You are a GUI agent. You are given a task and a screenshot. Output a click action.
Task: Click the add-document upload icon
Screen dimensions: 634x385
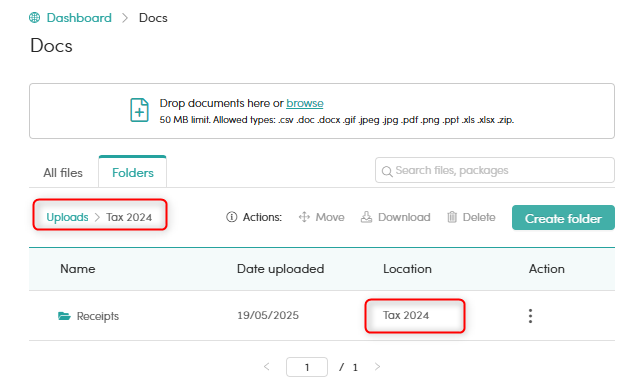click(139, 110)
